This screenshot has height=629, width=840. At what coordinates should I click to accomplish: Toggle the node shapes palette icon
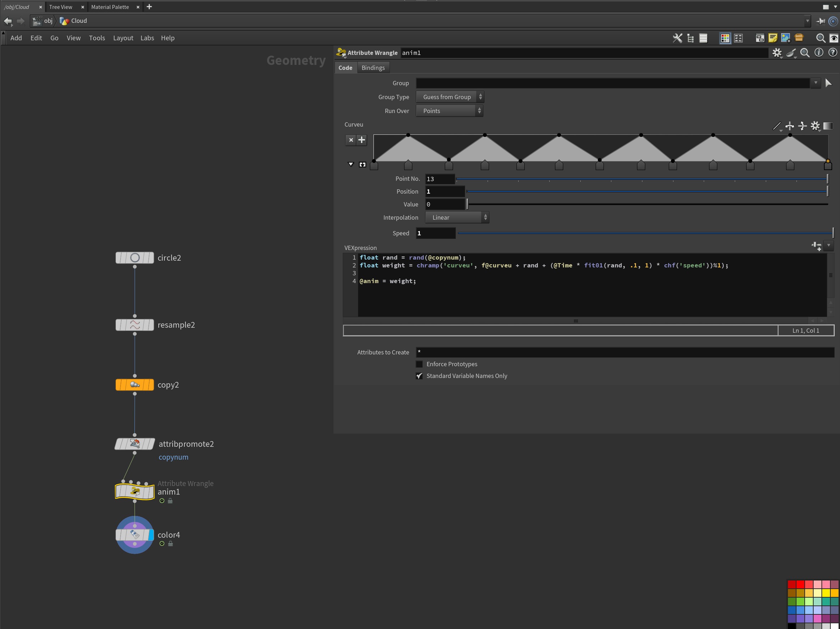738,38
